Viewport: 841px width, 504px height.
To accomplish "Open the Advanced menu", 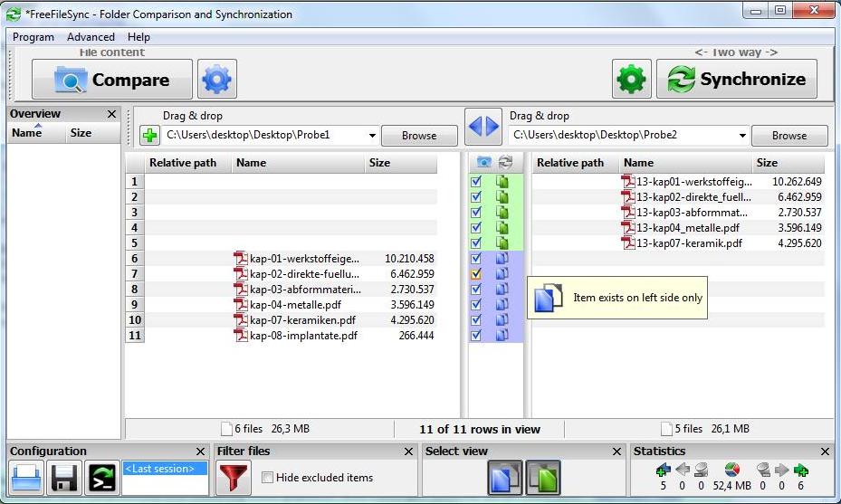I will 91,37.
